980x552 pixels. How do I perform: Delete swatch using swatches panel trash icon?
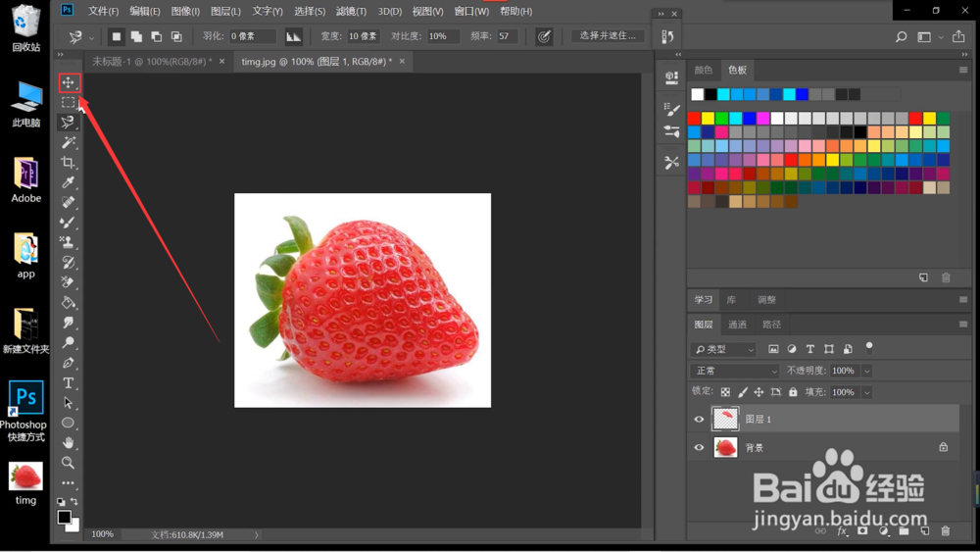click(x=946, y=277)
